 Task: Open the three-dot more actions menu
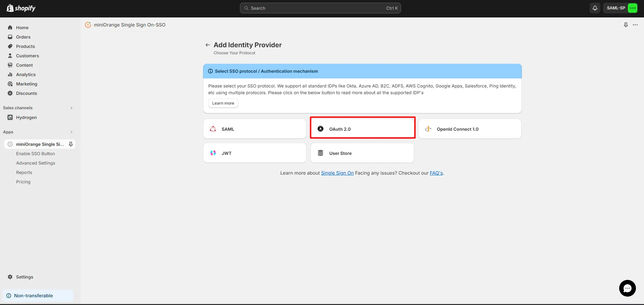coord(635,25)
